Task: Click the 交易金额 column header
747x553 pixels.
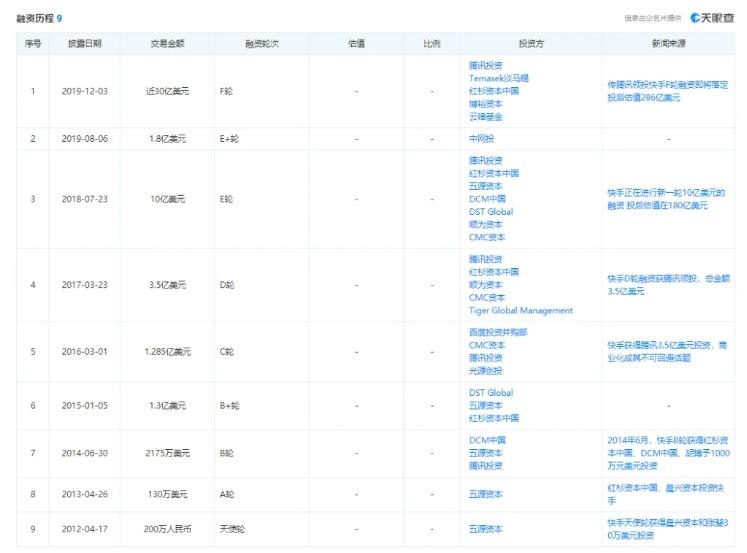Action: (167, 44)
